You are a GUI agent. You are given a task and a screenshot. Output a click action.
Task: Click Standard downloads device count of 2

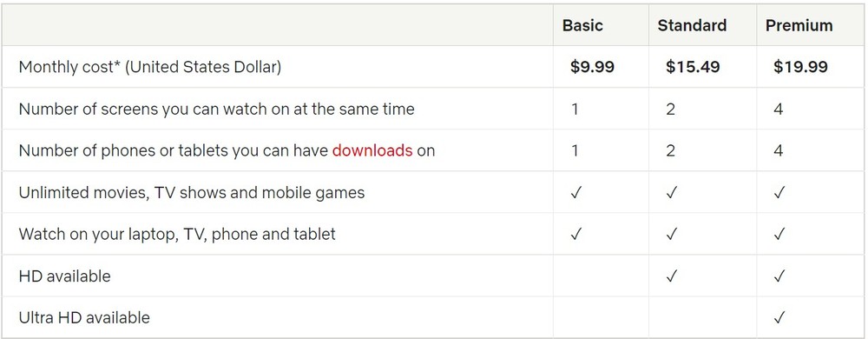tap(670, 150)
